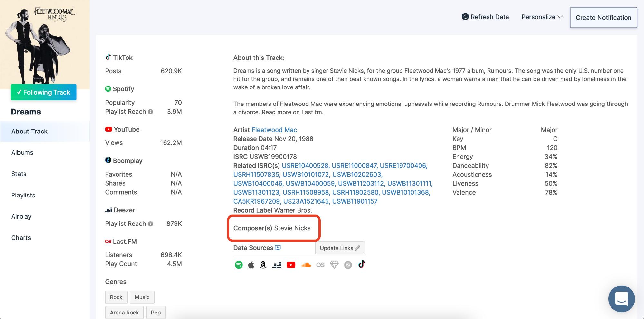
Task: Click the grey diamond data source icon
Action: [334, 265]
